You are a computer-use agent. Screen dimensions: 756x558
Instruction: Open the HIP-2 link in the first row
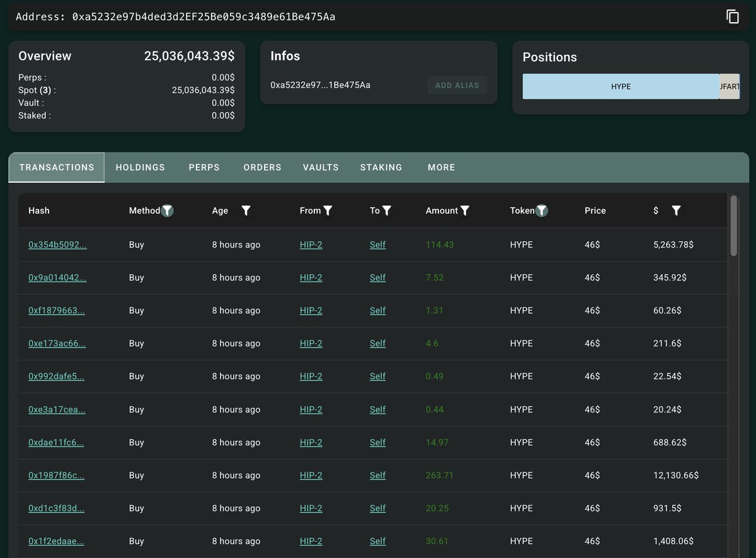[x=311, y=244]
